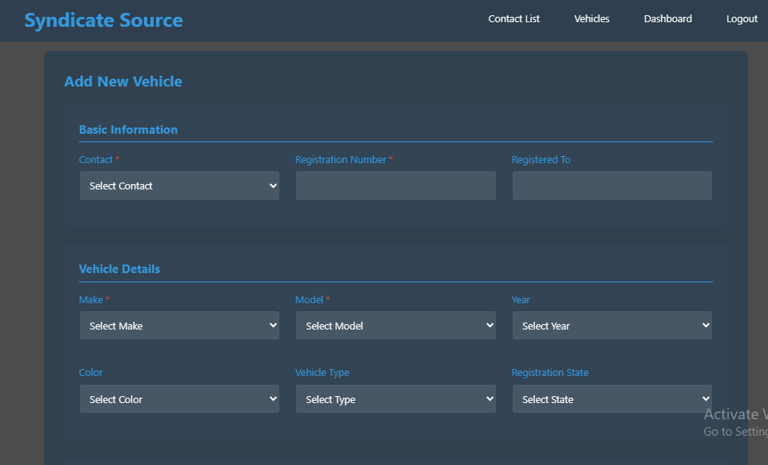Focus the Registration Number input field
This screenshot has height=465, width=768.
pyautogui.click(x=395, y=186)
